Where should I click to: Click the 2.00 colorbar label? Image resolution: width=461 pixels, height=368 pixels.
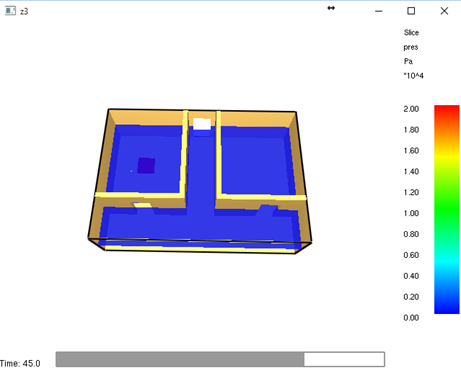coord(411,109)
